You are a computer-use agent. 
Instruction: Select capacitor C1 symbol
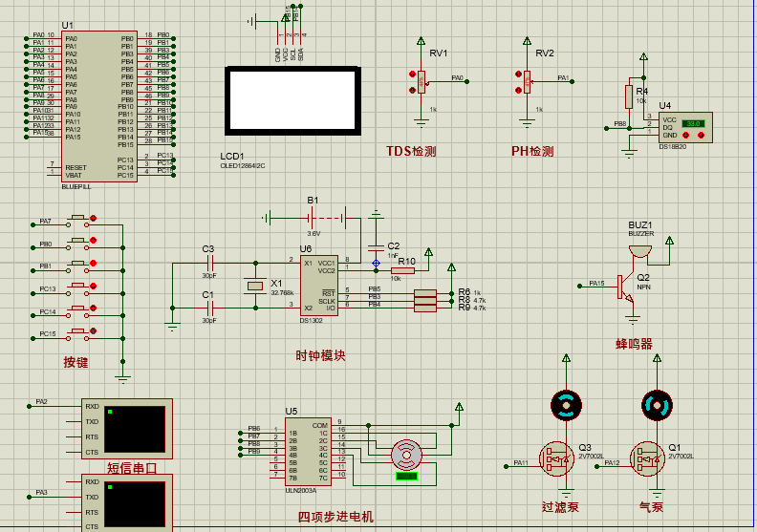(x=209, y=308)
